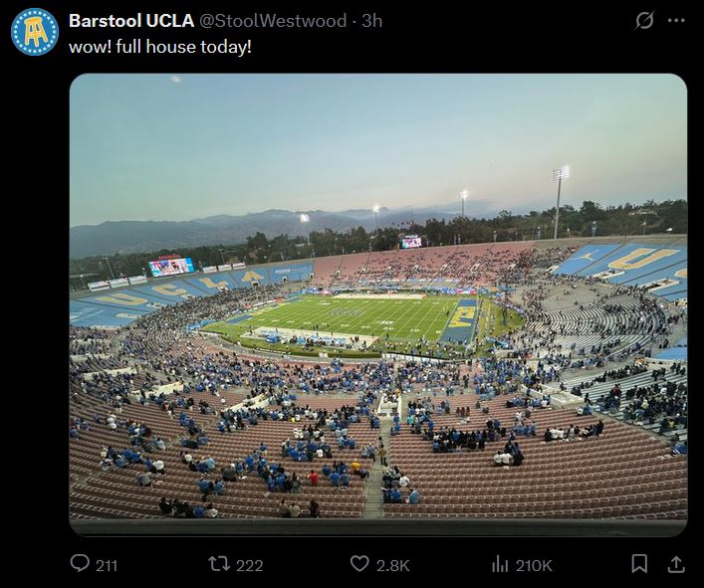Image resolution: width=704 pixels, height=588 pixels.
Task: Click the 3h timestamp link
Action: [x=371, y=21]
